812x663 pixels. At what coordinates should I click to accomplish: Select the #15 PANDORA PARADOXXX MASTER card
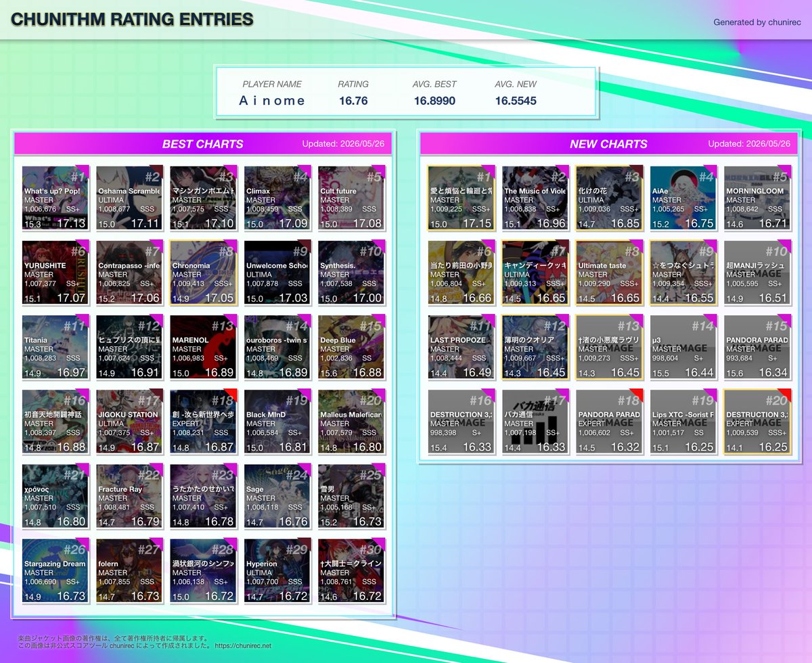coord(757,347)
